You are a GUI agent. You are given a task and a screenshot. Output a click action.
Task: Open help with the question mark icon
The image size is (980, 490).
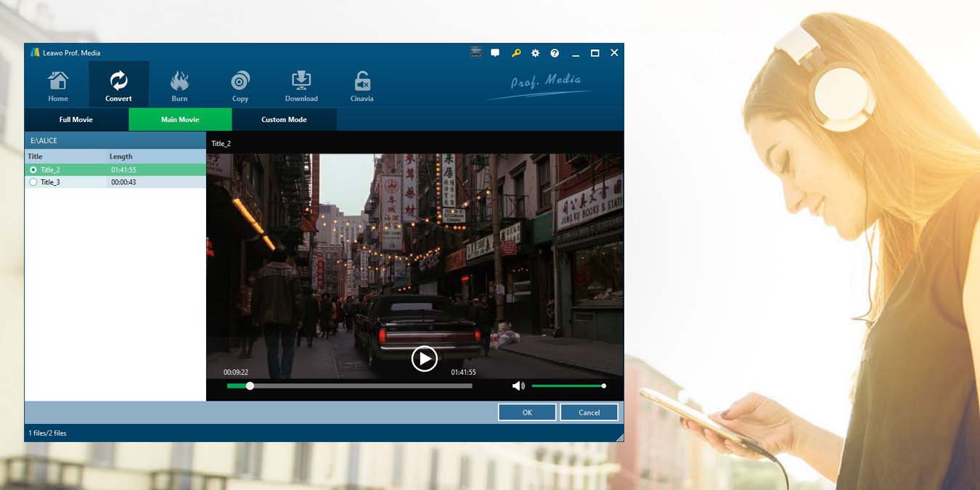555,53
